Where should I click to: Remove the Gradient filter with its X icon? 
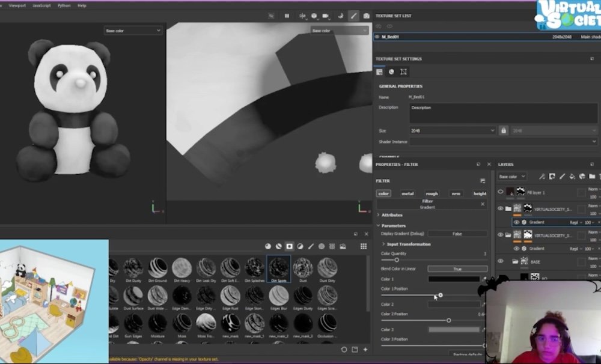tap(482, 204)
